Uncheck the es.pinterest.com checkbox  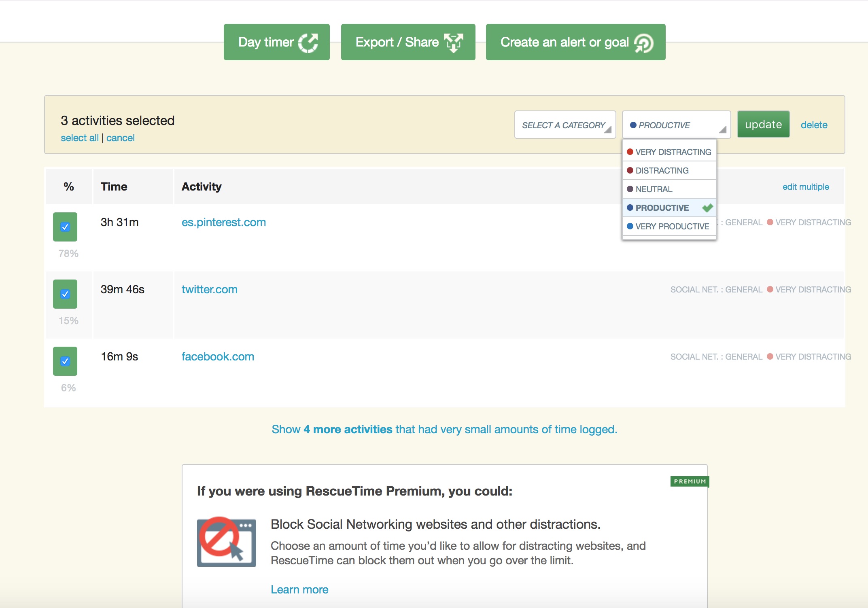pyautogui.click(x=65, y=227)
